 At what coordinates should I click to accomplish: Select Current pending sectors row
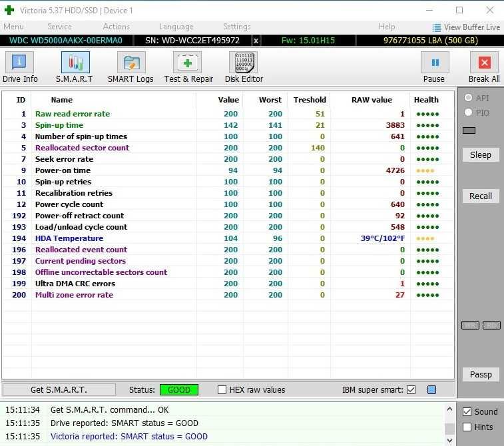coord(228,261)
